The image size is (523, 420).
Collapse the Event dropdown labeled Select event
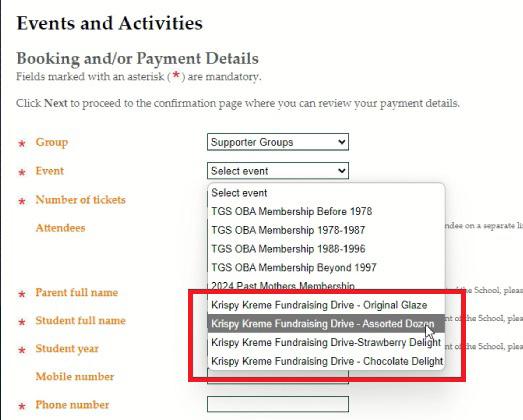point(278,171)
